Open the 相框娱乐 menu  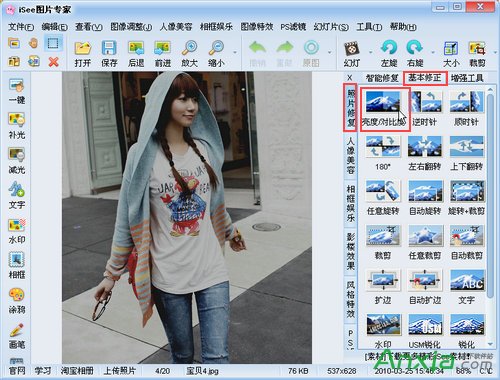(x=216, y=27)
